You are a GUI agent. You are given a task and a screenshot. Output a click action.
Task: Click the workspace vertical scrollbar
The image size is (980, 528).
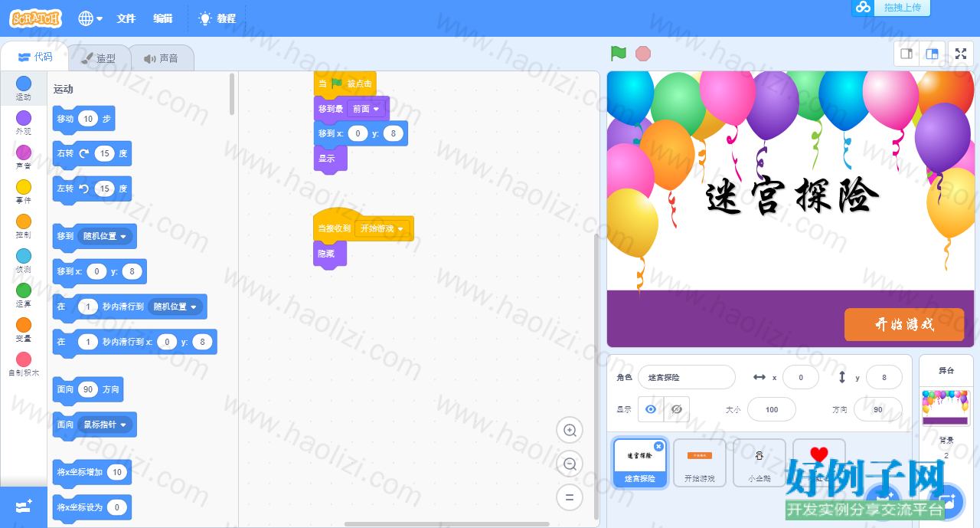[597, 376]
